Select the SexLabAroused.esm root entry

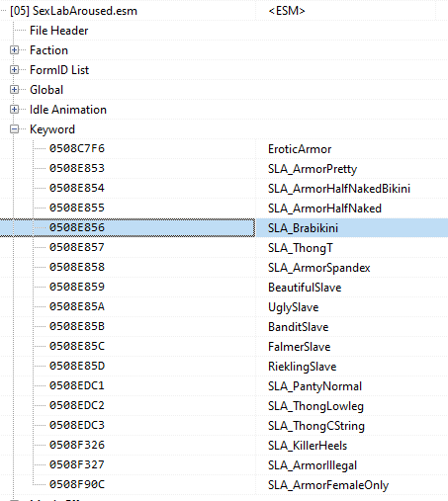pos(73,11)
